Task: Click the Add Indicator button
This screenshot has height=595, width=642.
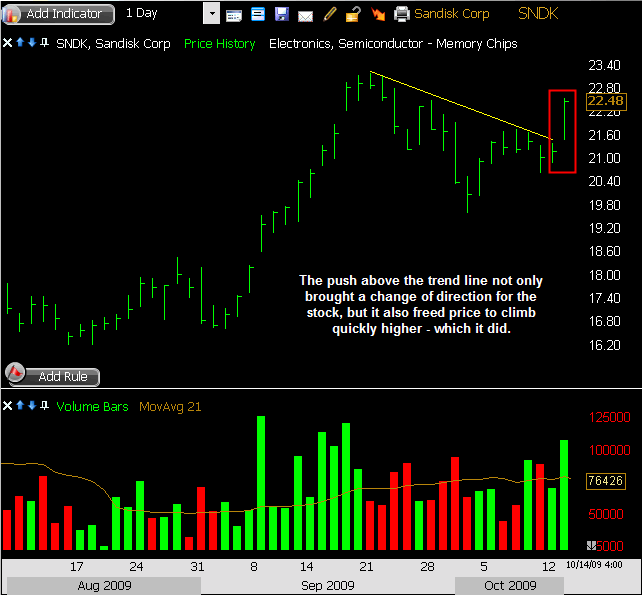Action: coord(58,14)
